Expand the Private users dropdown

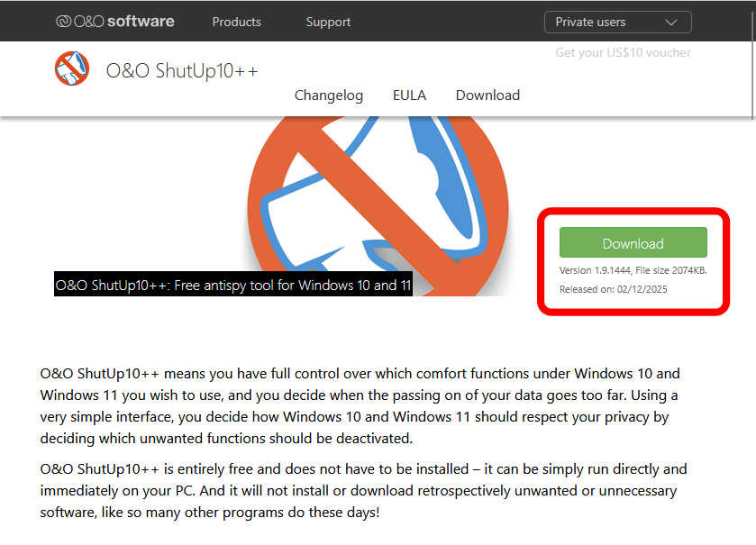[617, 23]
